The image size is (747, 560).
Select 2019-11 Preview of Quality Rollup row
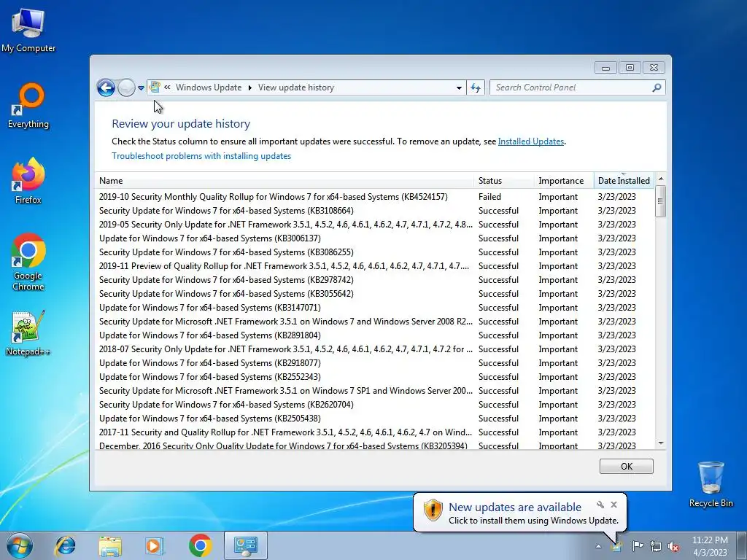click(375, 265)
